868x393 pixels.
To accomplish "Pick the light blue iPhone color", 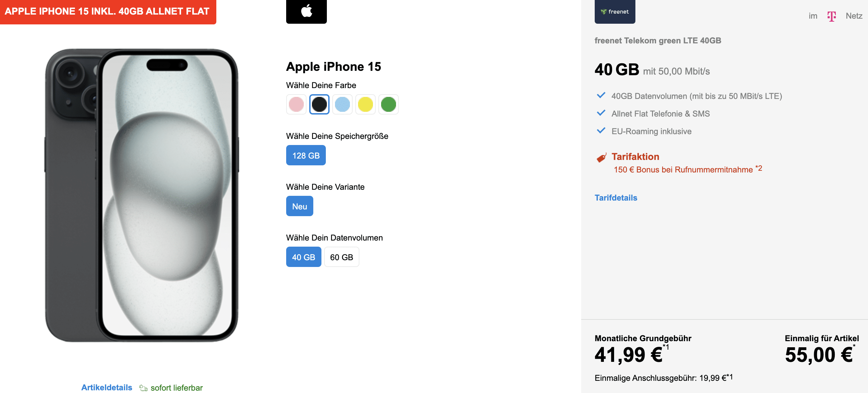I will coord(342,104).
